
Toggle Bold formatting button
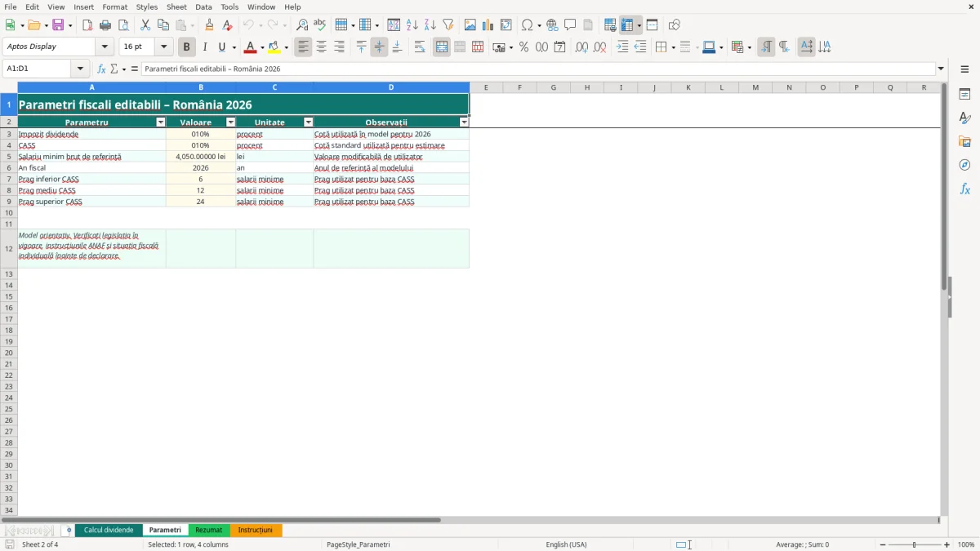pyautogui.click(x=186, y=47)
